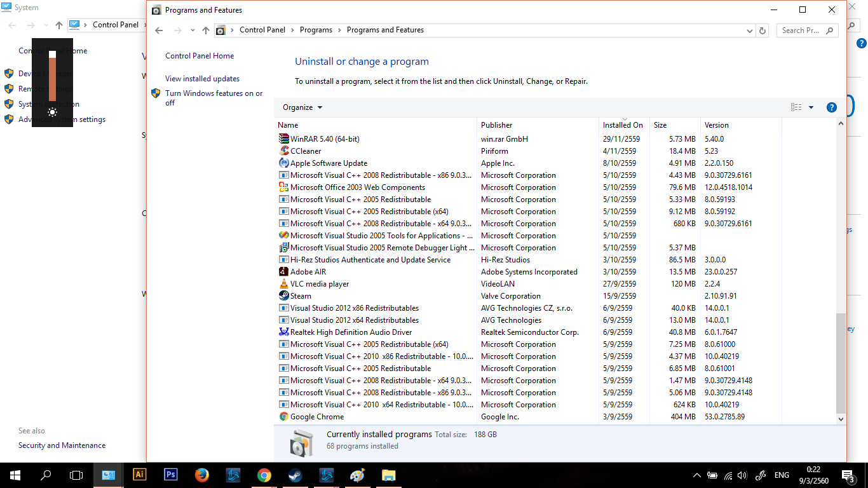The width and height of the screenshot is (868, 488).
Task: Click the publisher win.rar GmbH
Action: [505, 139]
